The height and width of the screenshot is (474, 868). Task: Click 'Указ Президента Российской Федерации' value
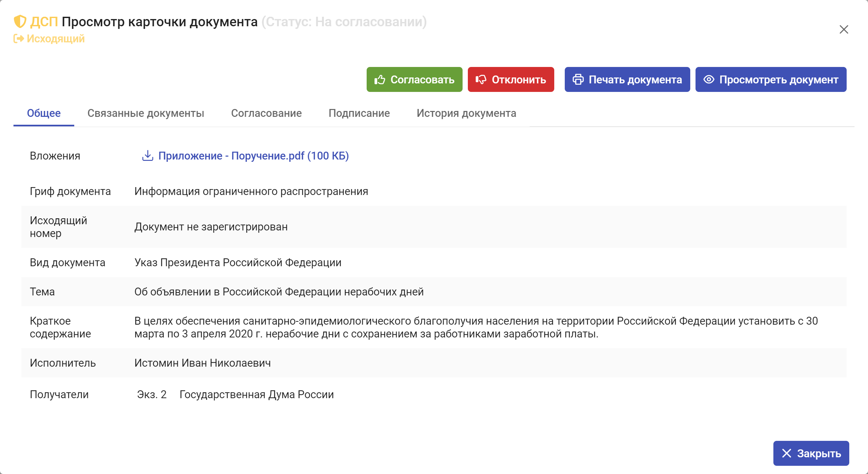(x=238, y=263)
